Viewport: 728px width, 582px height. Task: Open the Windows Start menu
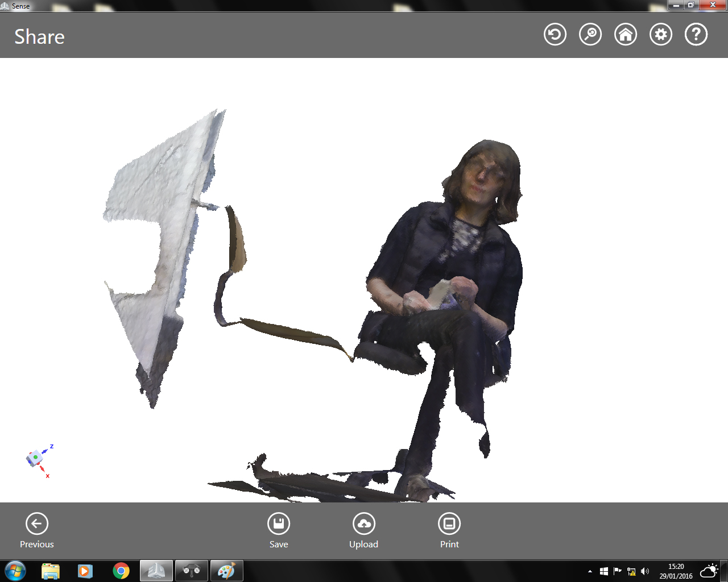pos(15,571)
